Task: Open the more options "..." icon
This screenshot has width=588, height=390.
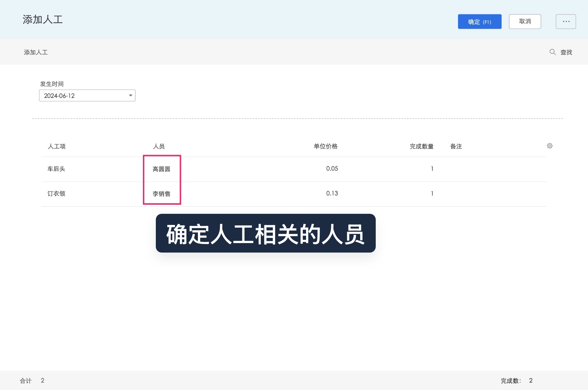Action: [566, 21]
